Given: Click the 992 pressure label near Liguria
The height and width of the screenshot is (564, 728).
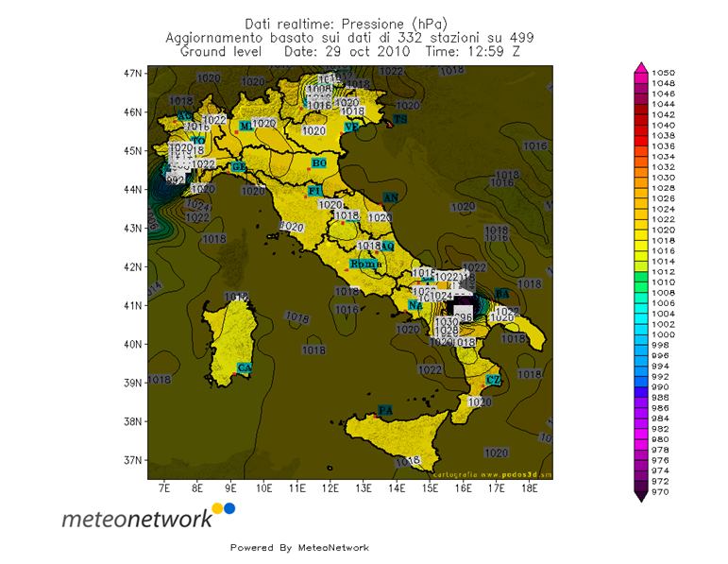Looking at the screenshot, I should point(175,179).
